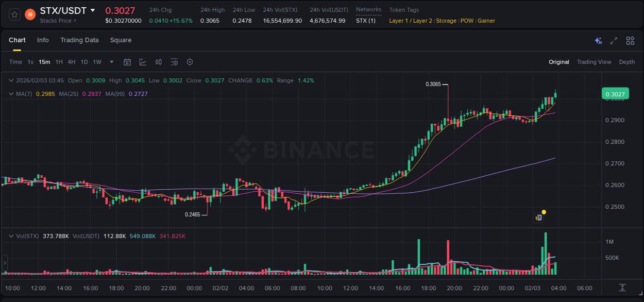Open the extra time intervals dropdown arrow
This screenshot has height=302, width=644.
tap(111, 62)
